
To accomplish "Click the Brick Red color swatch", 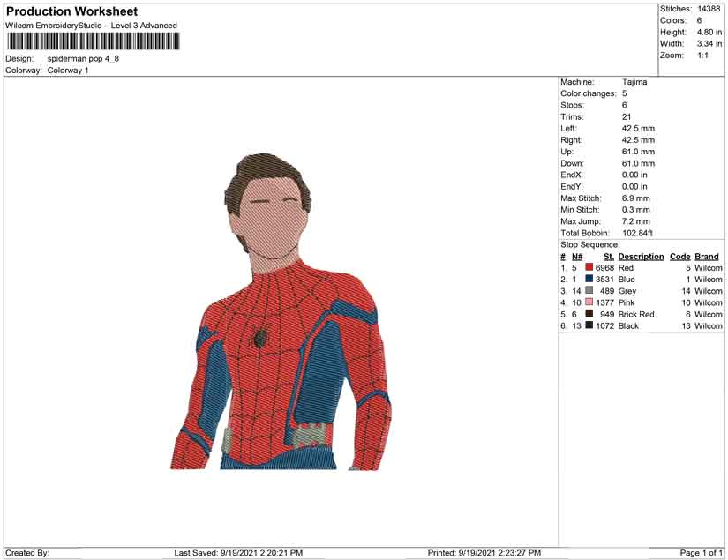I will [589, 314].
